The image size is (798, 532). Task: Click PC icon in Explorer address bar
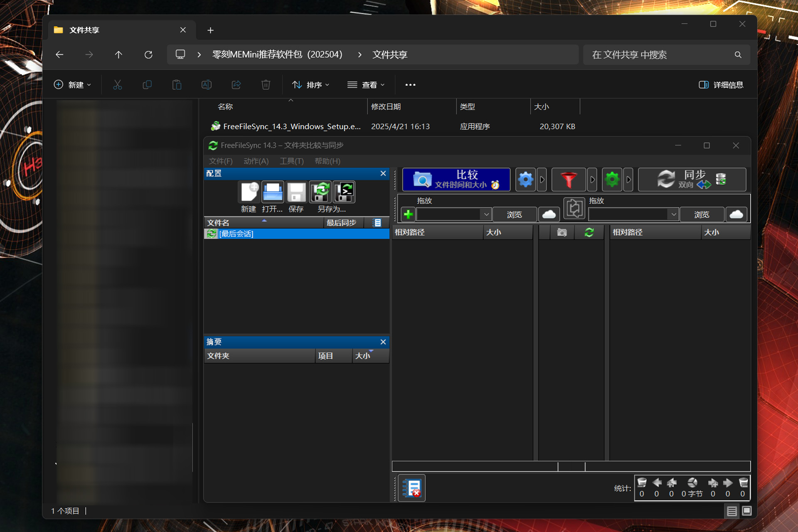[180, 54]
